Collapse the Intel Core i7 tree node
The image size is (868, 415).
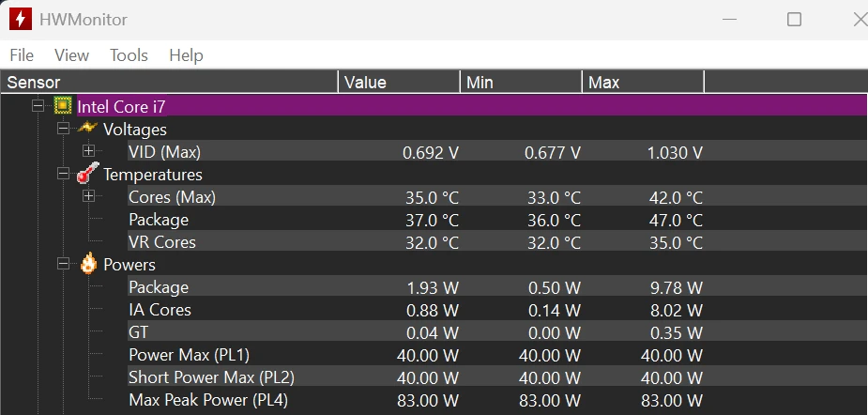pyautogui.click(x=38, y=105)
